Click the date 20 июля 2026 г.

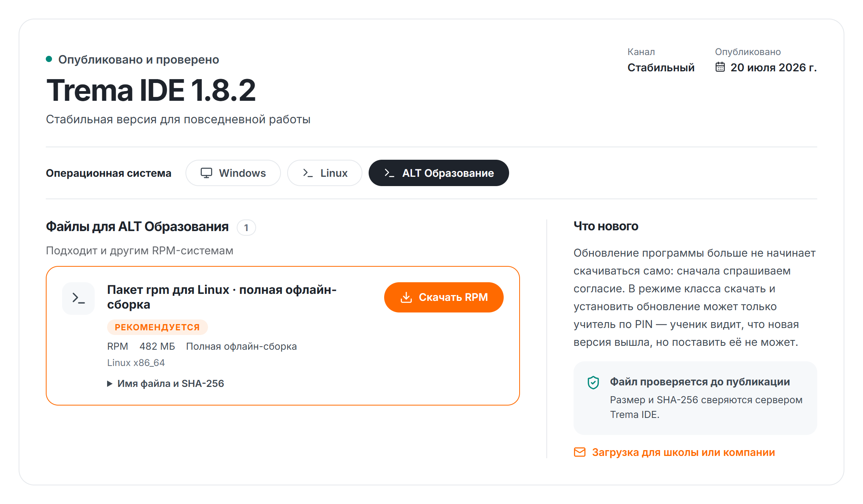pyautogui.click(x=773, y=67)
